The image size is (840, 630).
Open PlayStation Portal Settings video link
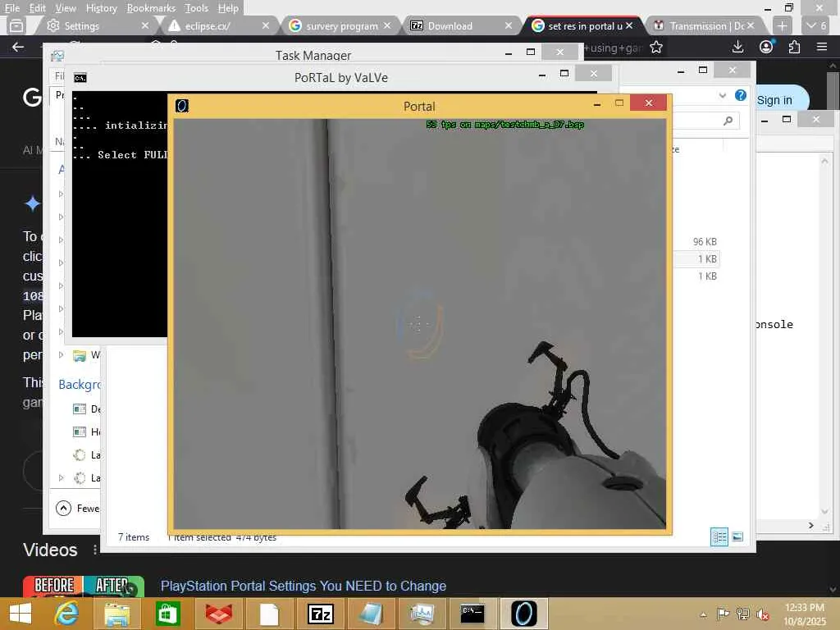[x=304, y=586]
